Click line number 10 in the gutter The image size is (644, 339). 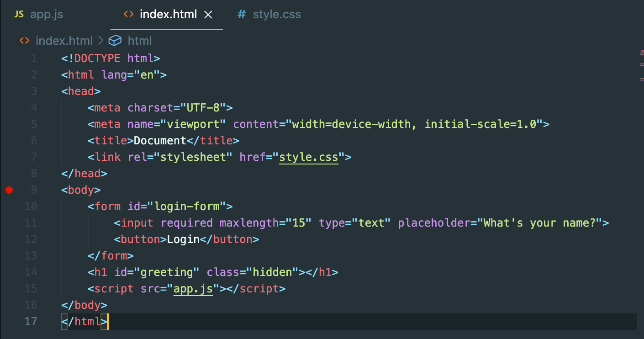point(31,207)
